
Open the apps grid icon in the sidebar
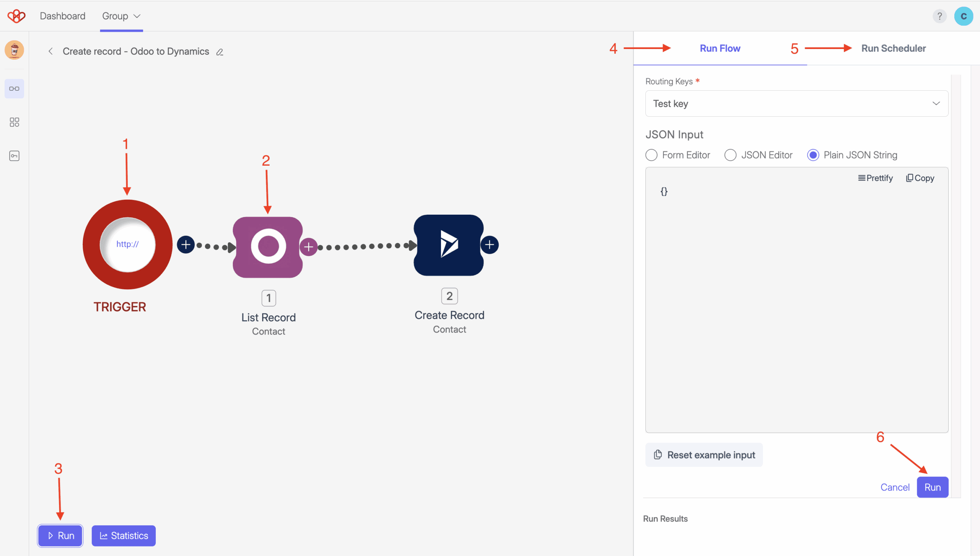pyautogui.click(x=15, y=122)
